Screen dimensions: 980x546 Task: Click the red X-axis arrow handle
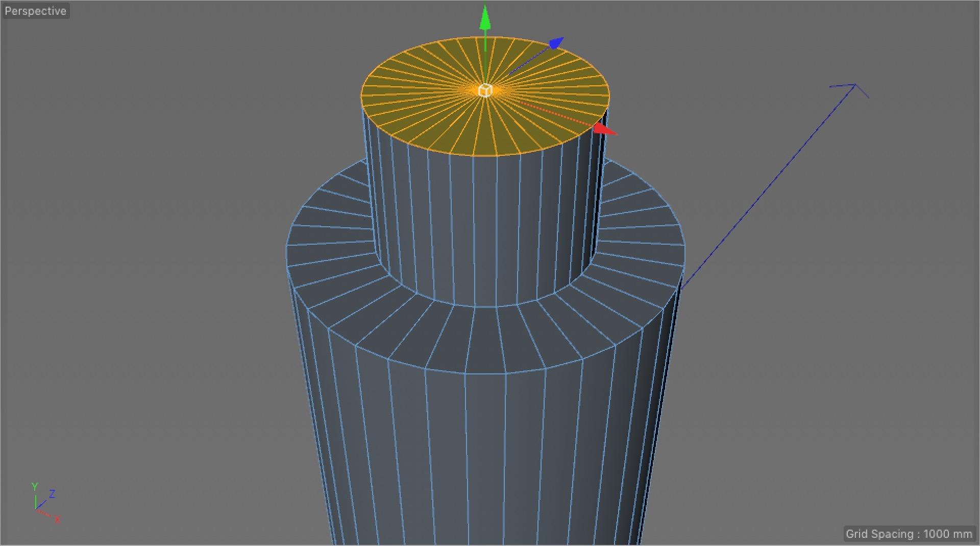tap(605, 129)
